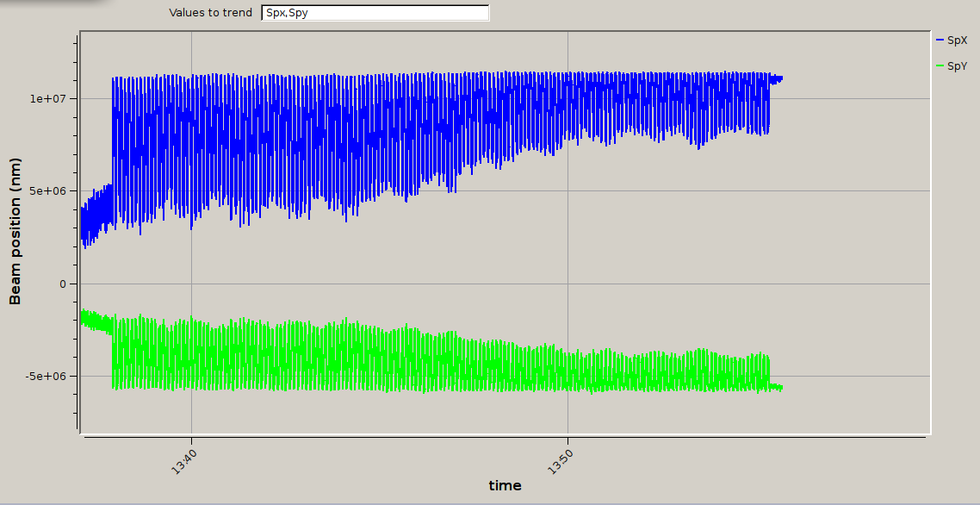The width and height of the screenshot is (980, 505).
Task: Click the blue SpX legend color marker
Action: pos(940,41)
